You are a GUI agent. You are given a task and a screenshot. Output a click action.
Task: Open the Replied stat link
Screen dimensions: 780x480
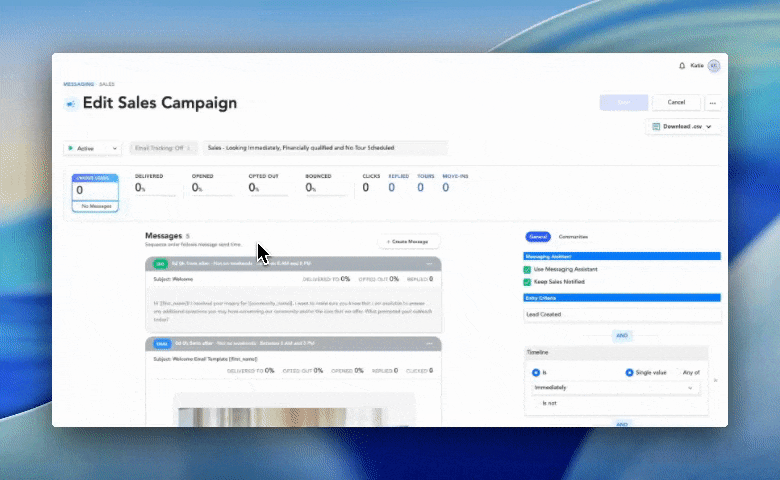(398, 183)
